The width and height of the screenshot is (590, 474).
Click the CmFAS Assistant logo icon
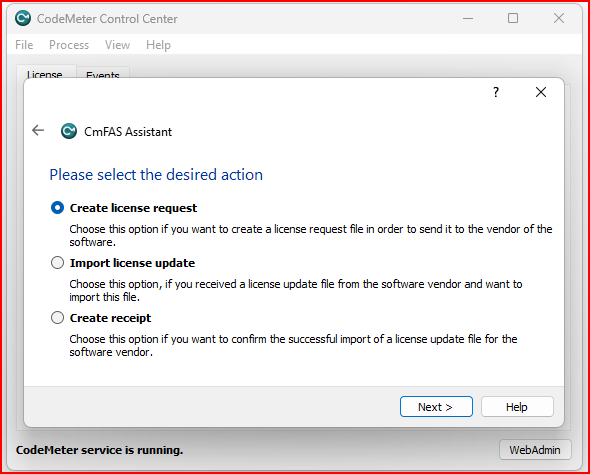69,131
